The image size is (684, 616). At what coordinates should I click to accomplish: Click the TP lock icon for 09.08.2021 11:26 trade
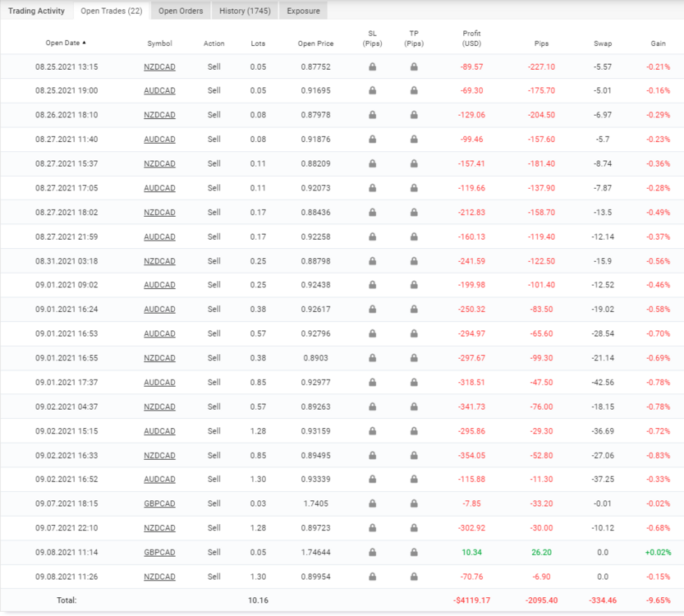pos(414,577)
